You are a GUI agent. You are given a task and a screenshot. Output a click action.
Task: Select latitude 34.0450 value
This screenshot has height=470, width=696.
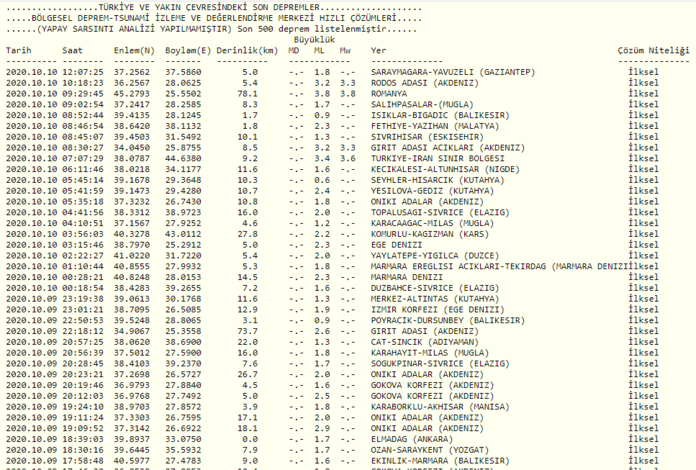[x=132, y=148]
